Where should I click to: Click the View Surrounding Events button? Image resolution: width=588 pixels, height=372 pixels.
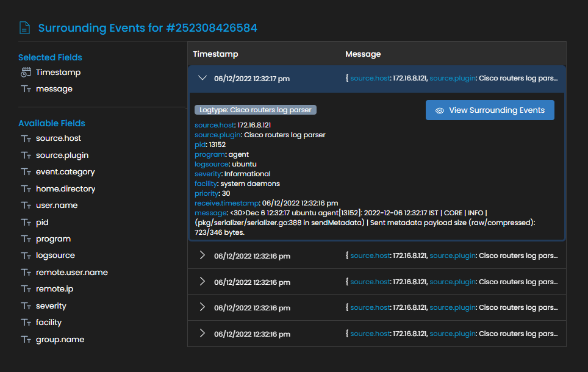click(490, 110)
